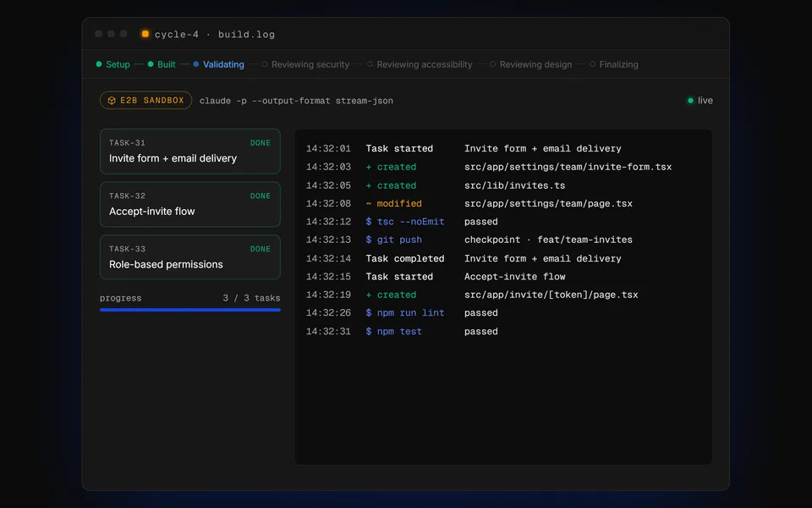
Task: Open TASK-32 Accept-invite flow card
Action: pos(190,204)
